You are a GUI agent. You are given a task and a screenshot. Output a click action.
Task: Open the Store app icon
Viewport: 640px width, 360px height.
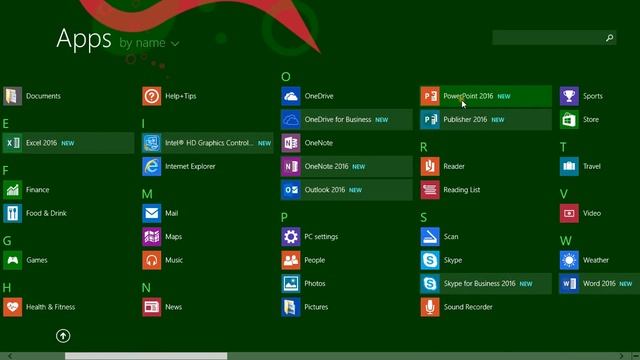coord(569,120)
